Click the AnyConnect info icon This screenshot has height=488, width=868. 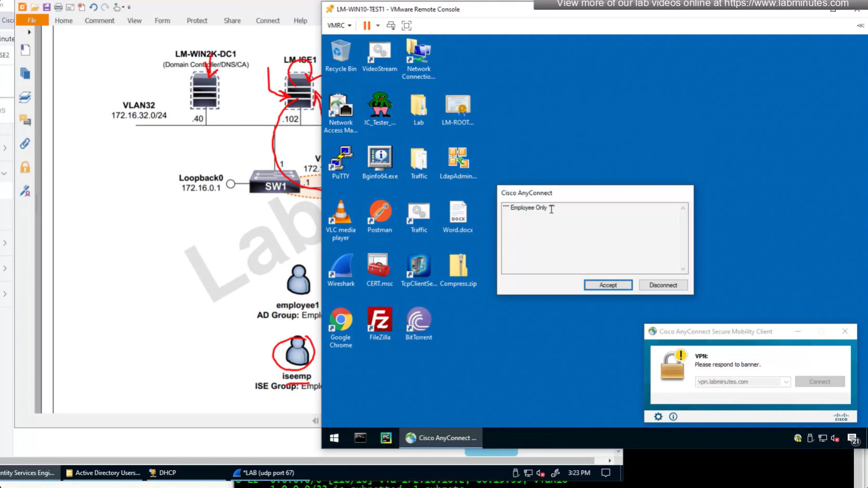pos(673,417)
